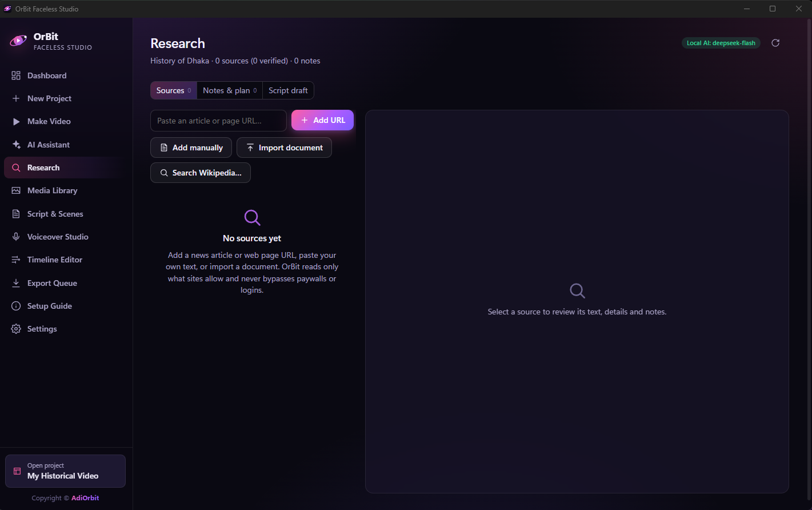Switch to the Sources tab

pyautogui.click(x=174, y=90)
